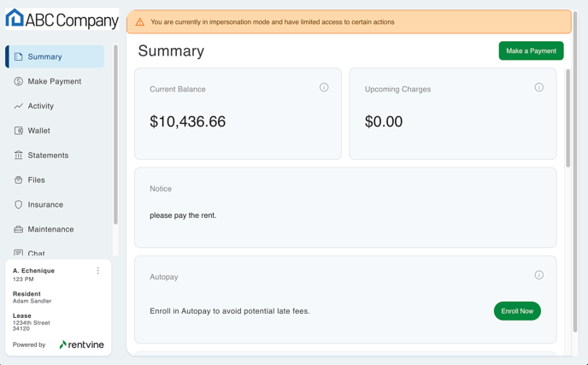Viewport: 588px width, 365px height.
Task: Click the Maintenance toolbox icon
Action: [19, 230]
